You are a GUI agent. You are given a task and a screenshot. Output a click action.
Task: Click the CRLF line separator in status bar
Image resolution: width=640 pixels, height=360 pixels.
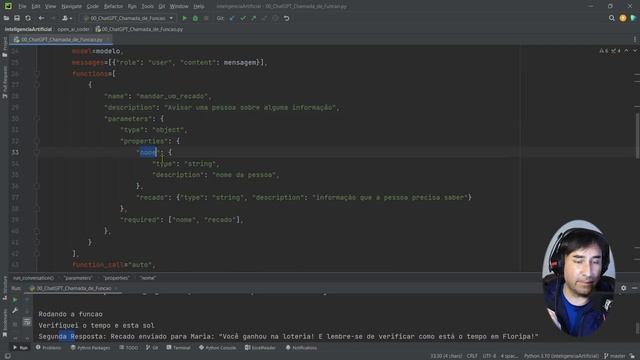pos(472,356)
